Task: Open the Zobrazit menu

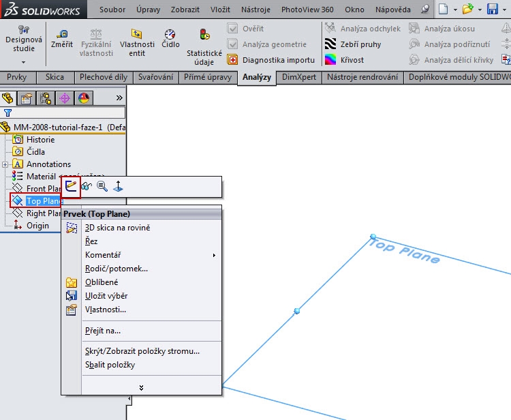Action: coord(185,10)
